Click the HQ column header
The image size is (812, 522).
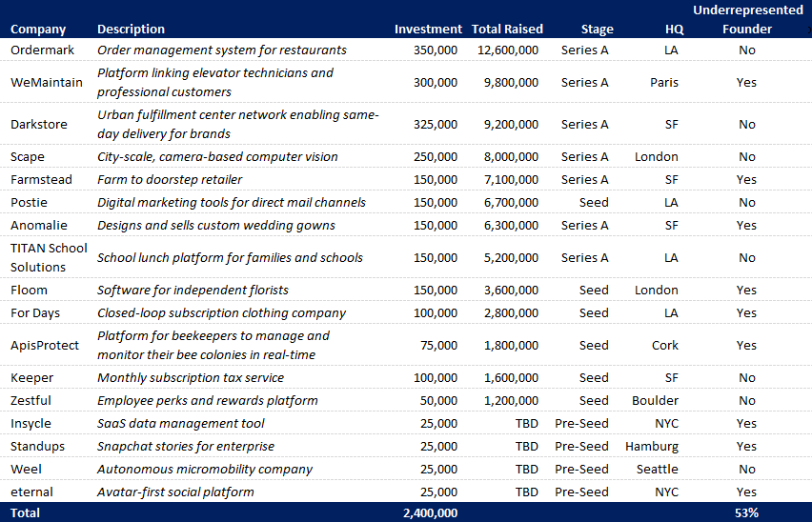pos(674,29)
